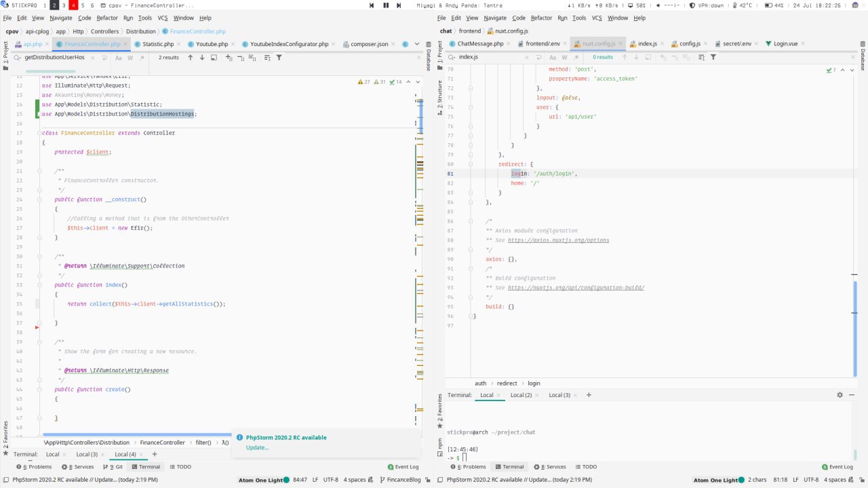Open 4 spaces indent selector in right status bar

pyautogui.click(x=836, y=479)
